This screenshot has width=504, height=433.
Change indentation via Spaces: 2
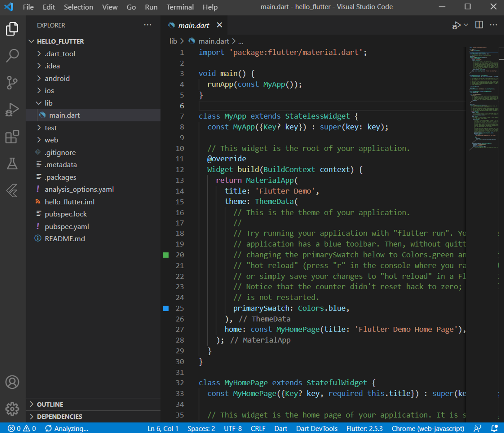pos(201,429)
